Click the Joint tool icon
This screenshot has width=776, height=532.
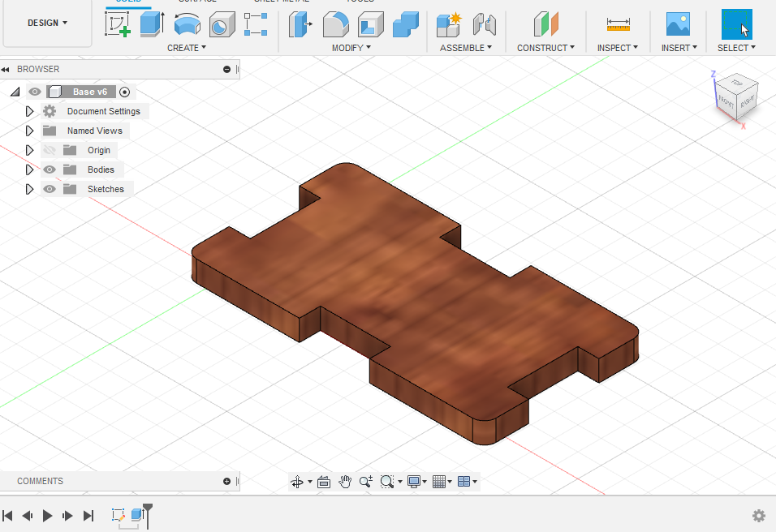point(484,24)
